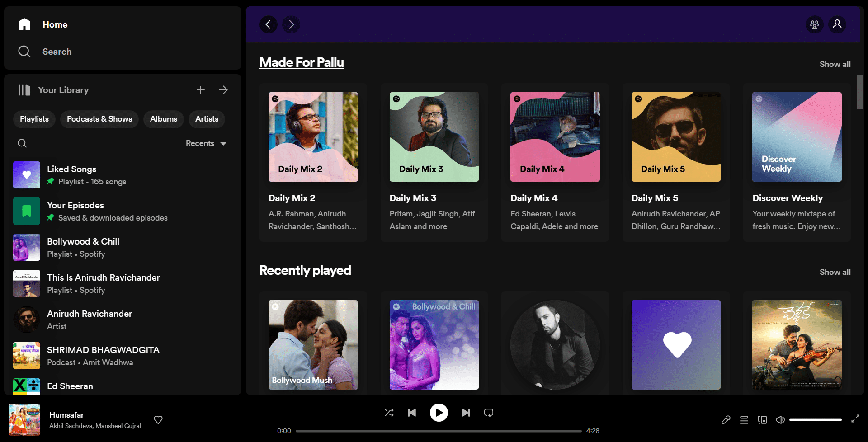
Task: Select the Albums filter chip
Action: pos(163,119)
